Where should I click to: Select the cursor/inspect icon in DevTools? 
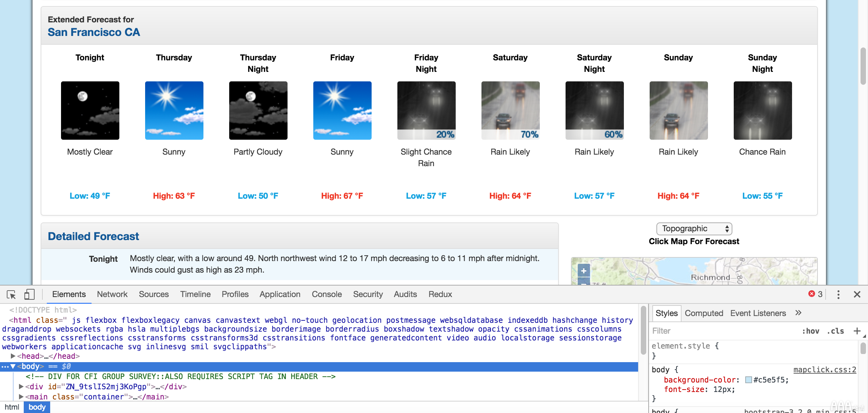(x=11, y=293)
